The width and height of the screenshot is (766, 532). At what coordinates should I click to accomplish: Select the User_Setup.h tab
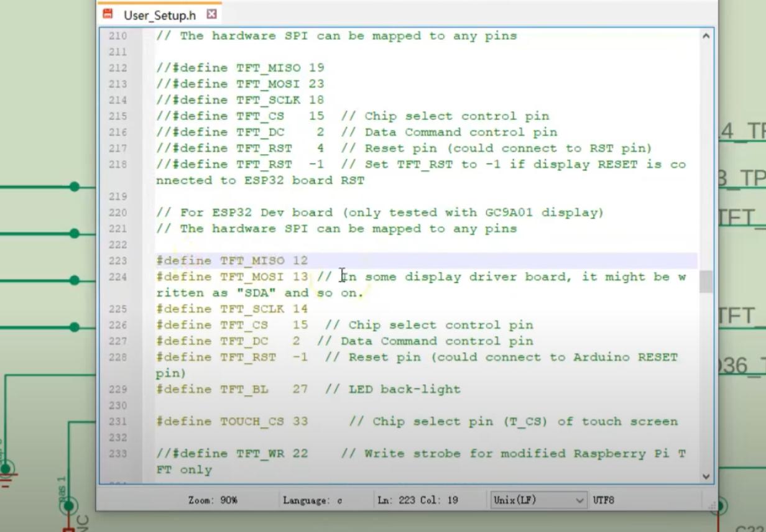coord(160,14)
